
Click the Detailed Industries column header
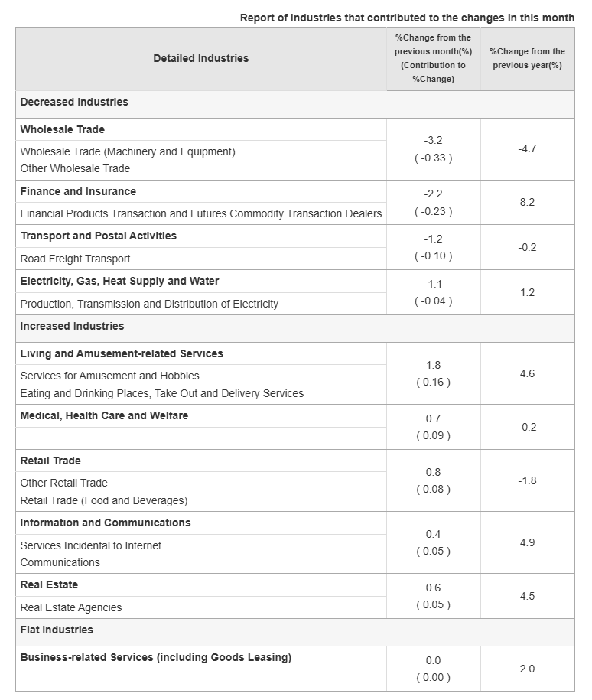[200, 58]
